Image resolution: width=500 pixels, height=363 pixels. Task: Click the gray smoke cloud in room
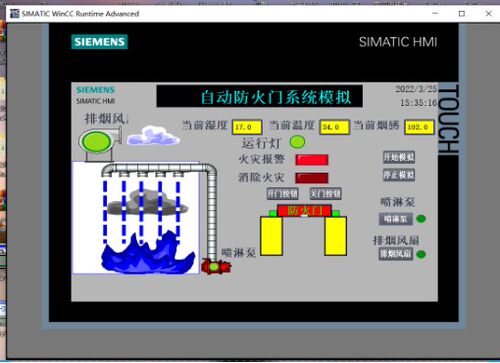pos(148,202)
